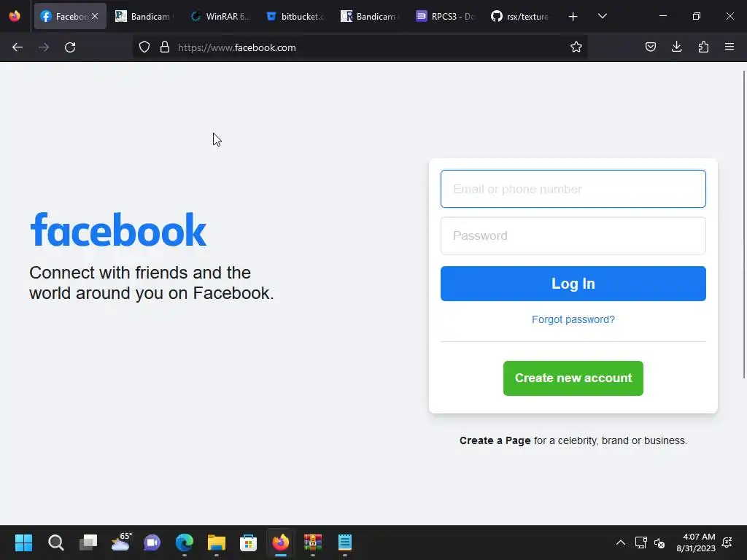This screenshot has width=747, height=560.
Task: Open File Explorer from taskbar
Action: (x=216, y=542)
